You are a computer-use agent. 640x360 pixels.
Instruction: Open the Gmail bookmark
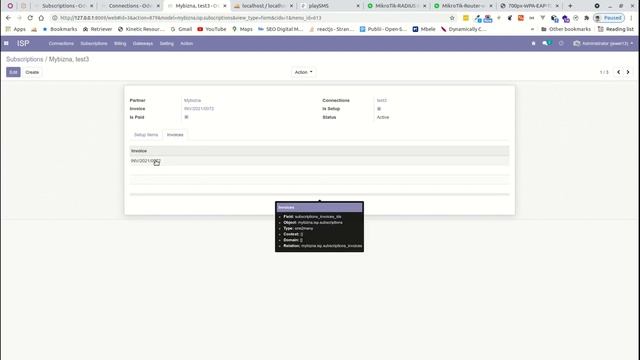(x=181, y=29)
